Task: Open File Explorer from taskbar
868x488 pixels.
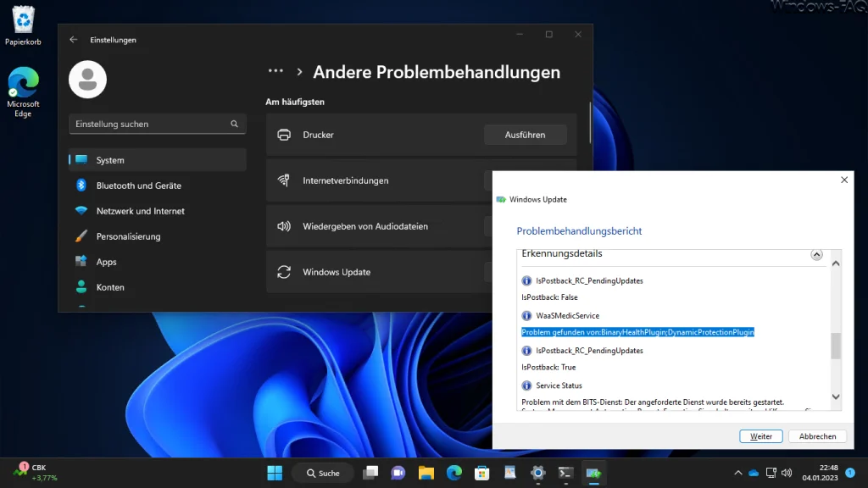Action: point(426,473)
